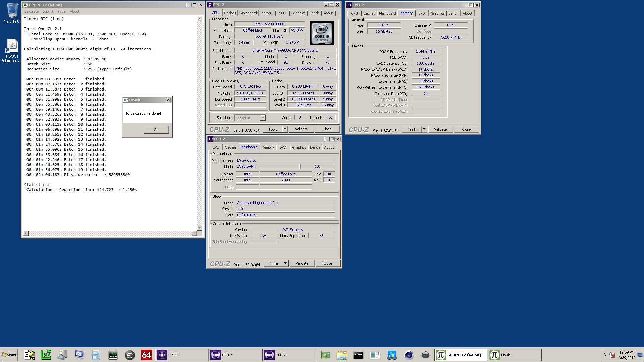644x362 pixels.
Task: Open CPU tab in CPU-Z Memory window
Action: [354, 13]
